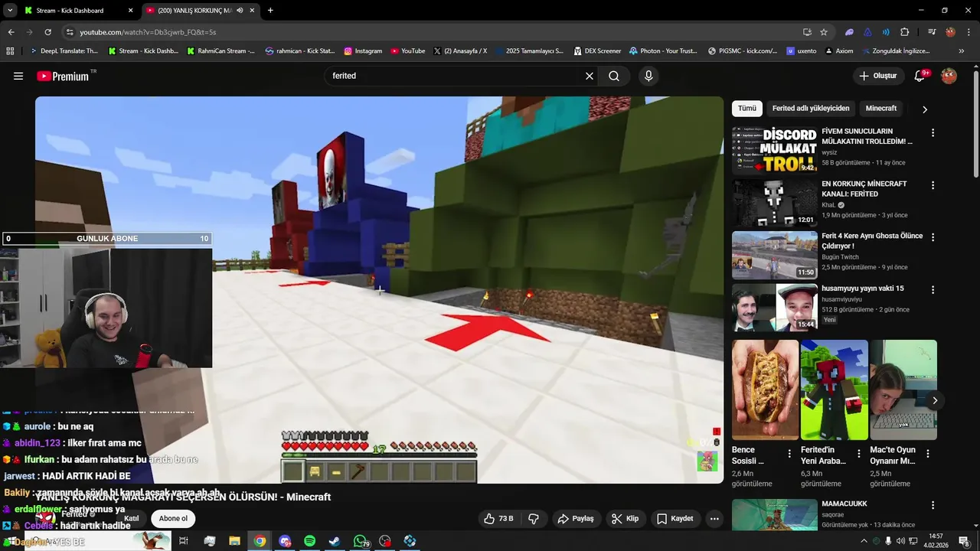The image size is (980, 551).
Task: Open system volume speaker icon
Action: pos(900,541)
